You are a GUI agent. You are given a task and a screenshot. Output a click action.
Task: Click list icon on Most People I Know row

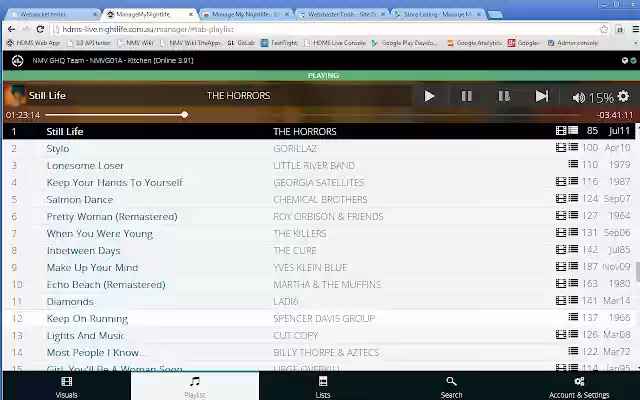pyautogui.click(x=573, y=351)
